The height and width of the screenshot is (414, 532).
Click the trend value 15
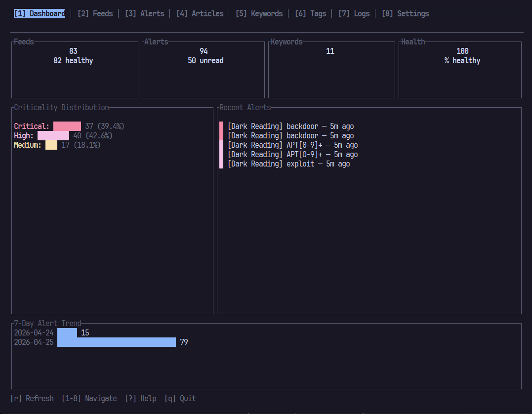[x=85, y=332]
